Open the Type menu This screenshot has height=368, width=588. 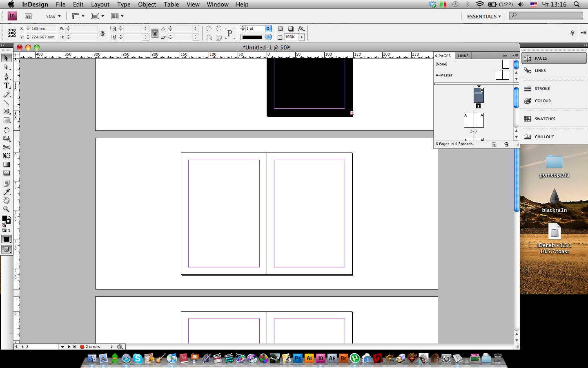(x=124, y=4)
